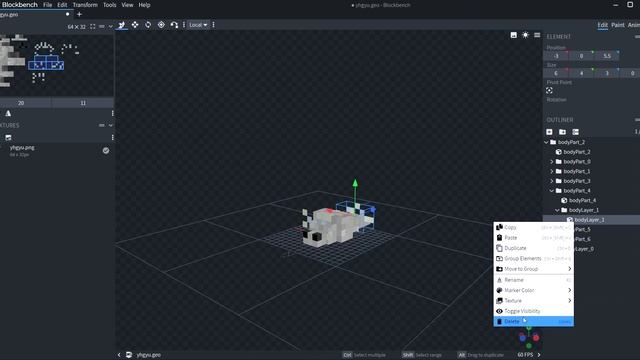This screenshot has height=360, width=640.
Task: Click the import texture icon
Action: pos(8,138)
